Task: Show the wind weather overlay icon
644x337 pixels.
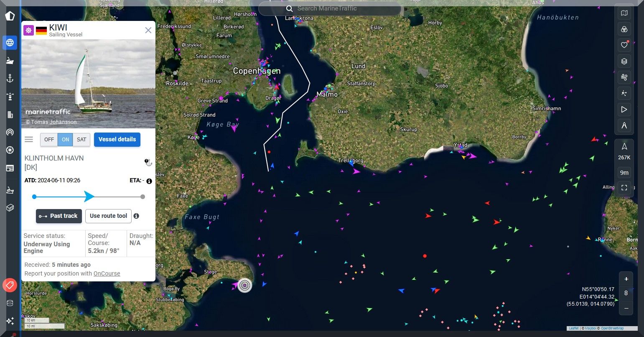Action: tap(624, 77)
